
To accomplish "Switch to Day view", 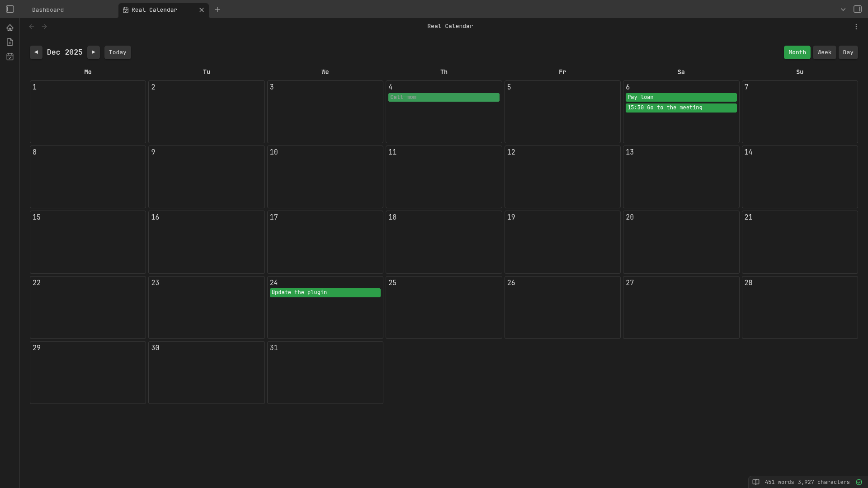I will point(848,52).
